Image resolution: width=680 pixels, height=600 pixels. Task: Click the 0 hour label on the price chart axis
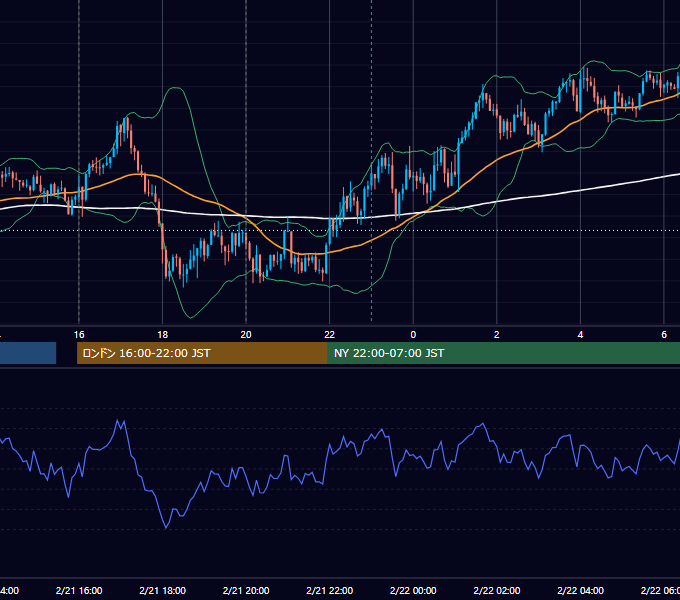point(413,335)
